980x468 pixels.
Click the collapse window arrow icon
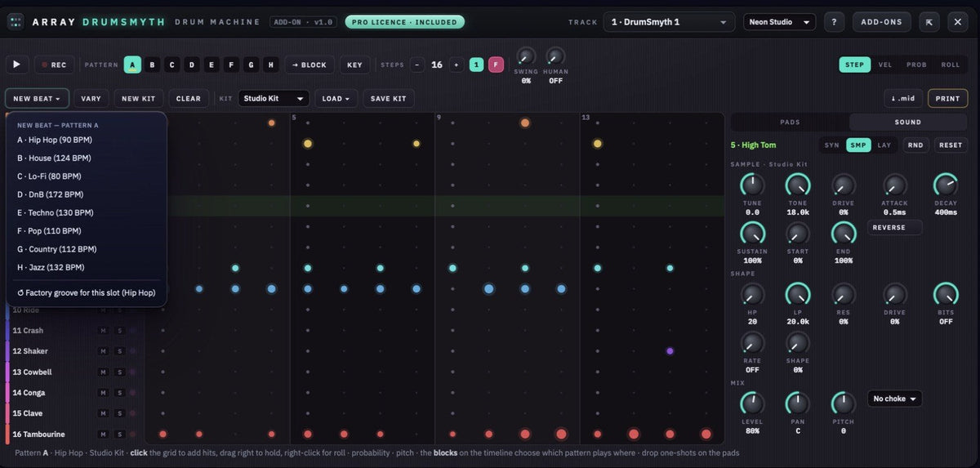click(929, 22)
